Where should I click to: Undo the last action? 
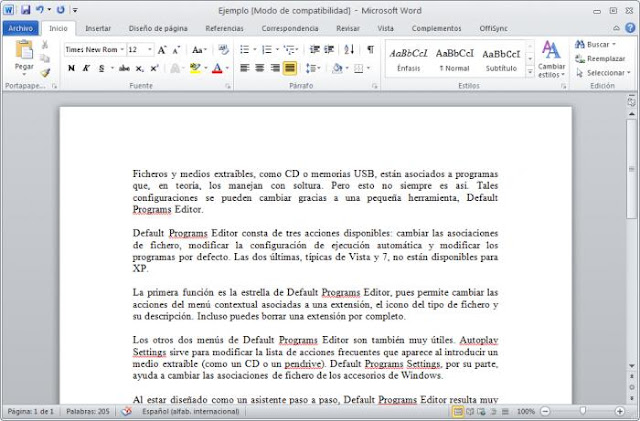[40, 10]
